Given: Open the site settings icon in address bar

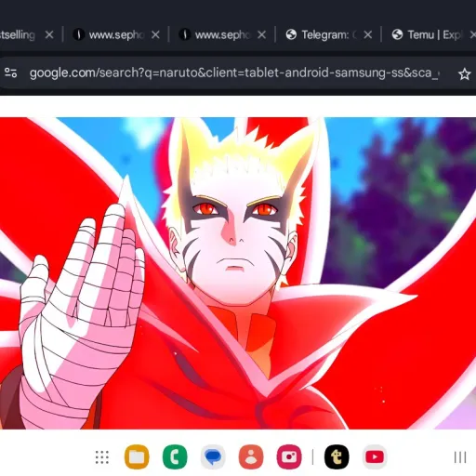Looking at the screenshot, I should [x=11, y=73].
